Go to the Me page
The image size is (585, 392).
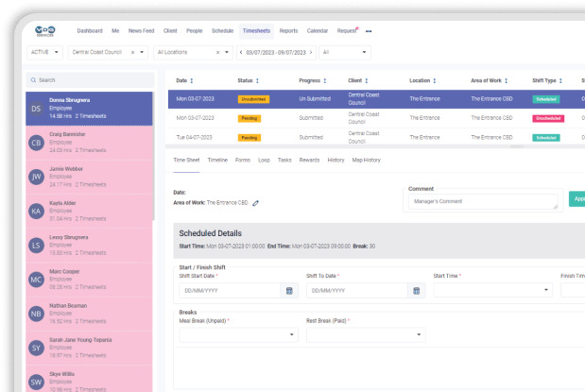[x=115, y=31]
